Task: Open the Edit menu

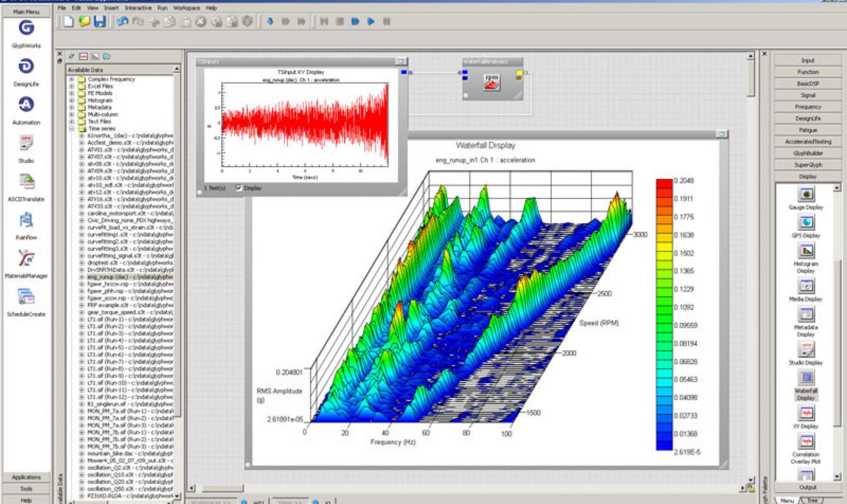Action: tap(76, 8)
